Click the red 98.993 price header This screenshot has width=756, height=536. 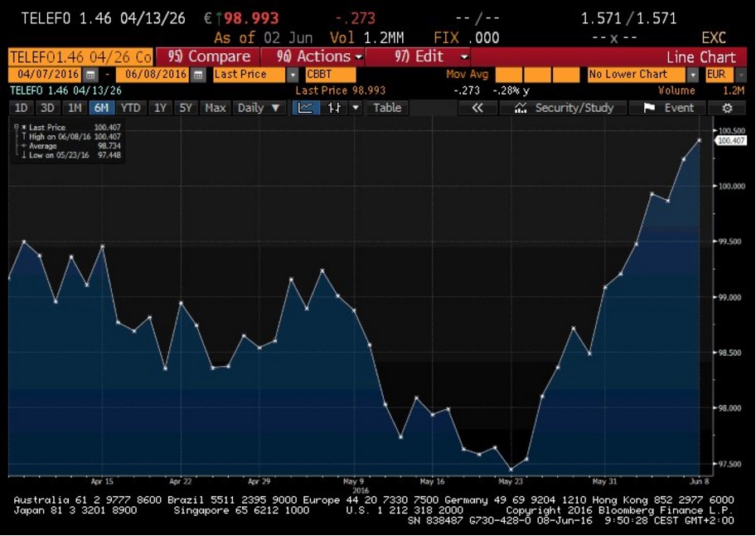(251, 18)
